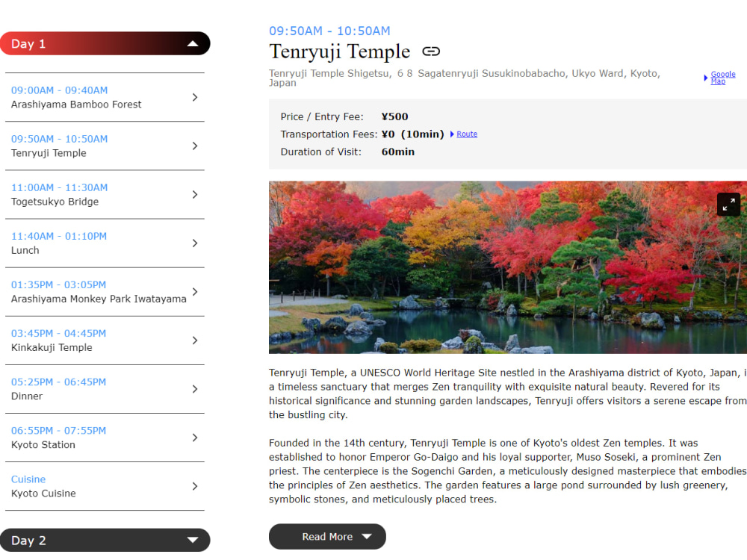The height and width of the screenshot is (560, 747).
Task: Open the Route link for transportation
Action: pos(467,134)
